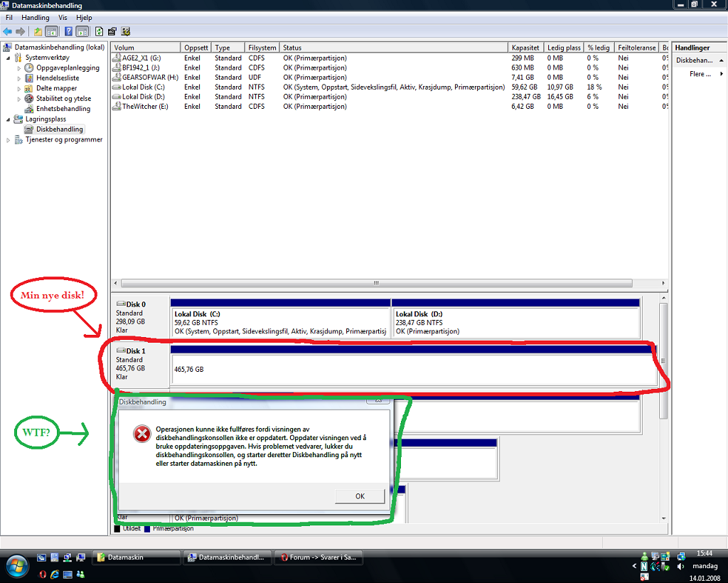This screenshot has height=583, width=728.
Task: Click the green Messenger buddy tray icon
Action: pyautogui.click(x=644, y=556)
